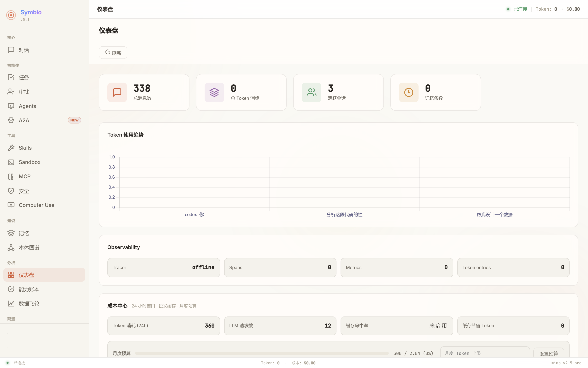Viewport: 588px width, 368px height.
Task: Open the Agents terminal icon
Action: 11,106
